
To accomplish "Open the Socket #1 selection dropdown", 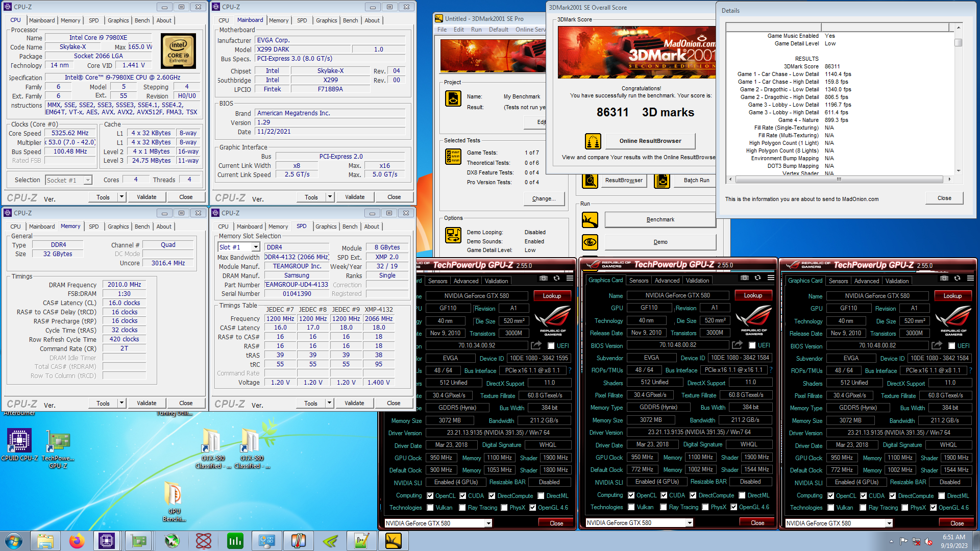I will click(88, 180).
